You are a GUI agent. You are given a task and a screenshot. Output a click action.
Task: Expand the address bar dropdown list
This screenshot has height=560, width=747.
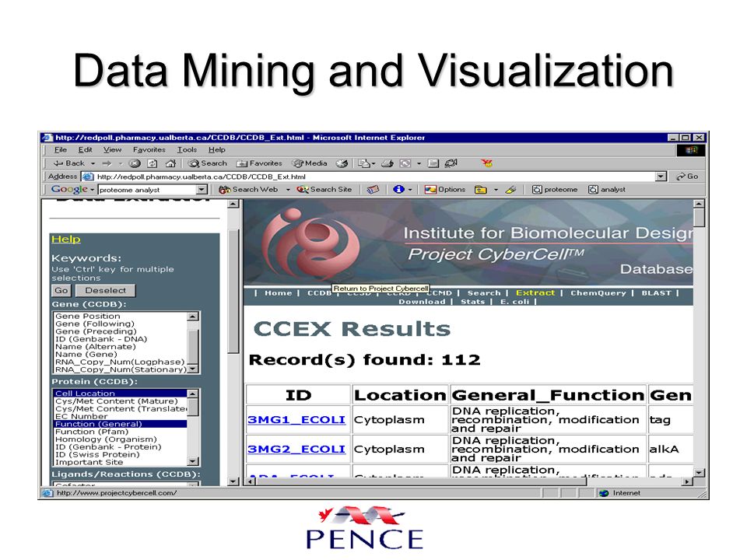point(661,177)
